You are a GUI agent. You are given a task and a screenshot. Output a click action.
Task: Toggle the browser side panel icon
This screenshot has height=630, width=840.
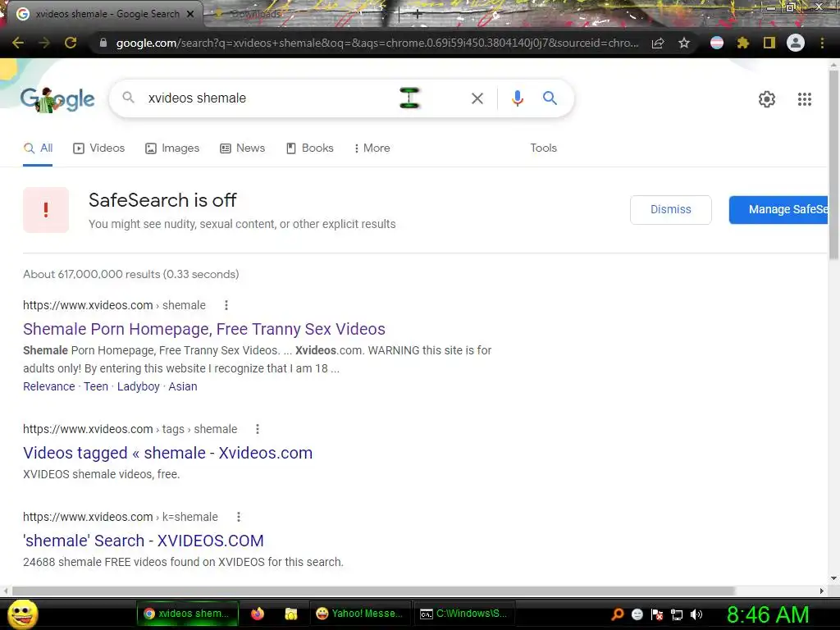(769, 43)
